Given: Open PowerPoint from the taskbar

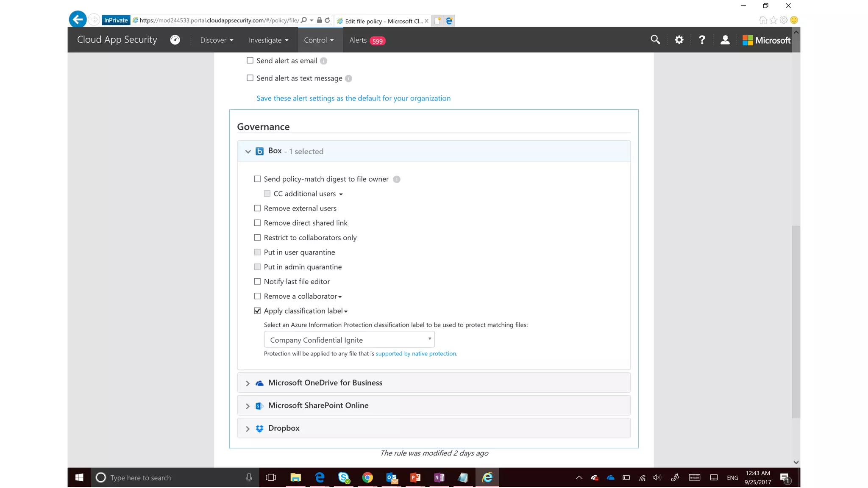Looking at the screenshot, I should pos(415,477).
